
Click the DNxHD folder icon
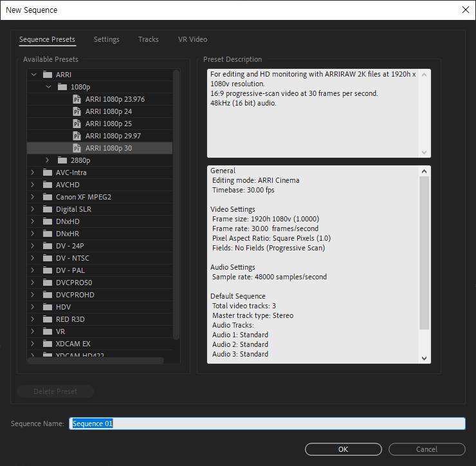coord(48,221)
